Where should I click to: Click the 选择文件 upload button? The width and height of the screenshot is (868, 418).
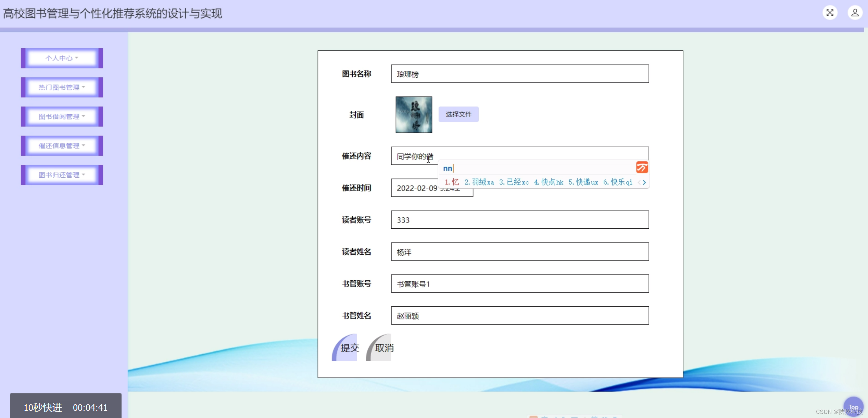pos(458,114)
